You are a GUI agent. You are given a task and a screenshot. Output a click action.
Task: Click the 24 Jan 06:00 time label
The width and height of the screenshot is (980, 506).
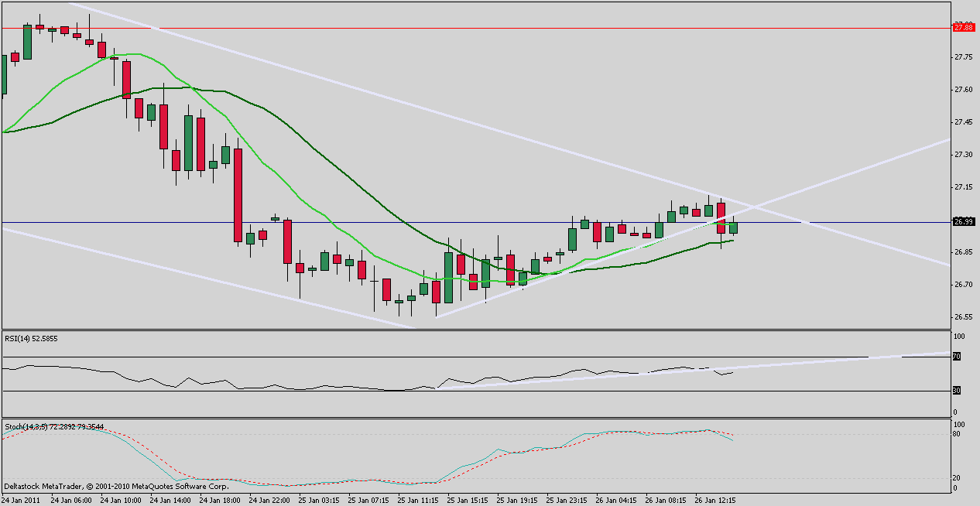[72, 501]
